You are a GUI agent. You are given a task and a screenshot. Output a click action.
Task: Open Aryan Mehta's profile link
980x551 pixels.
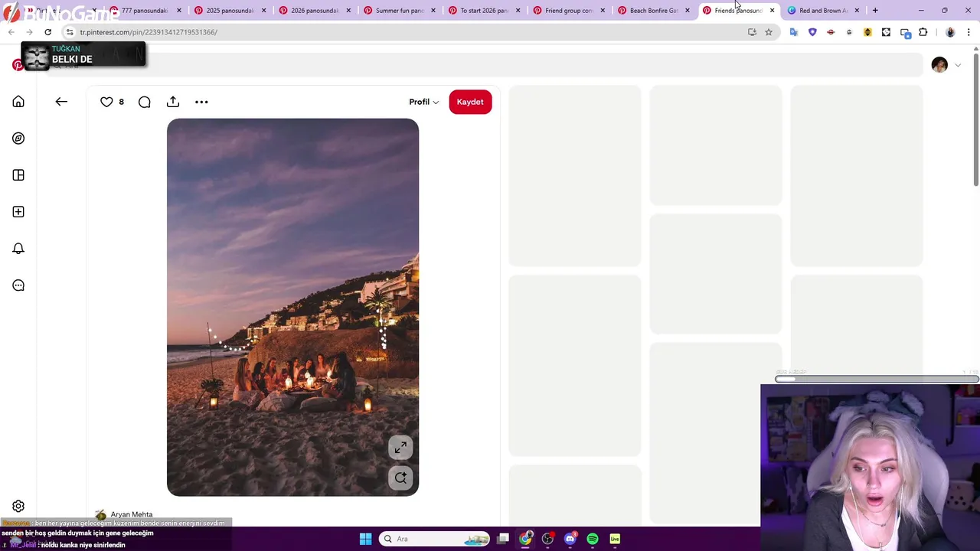pos(131,514)
